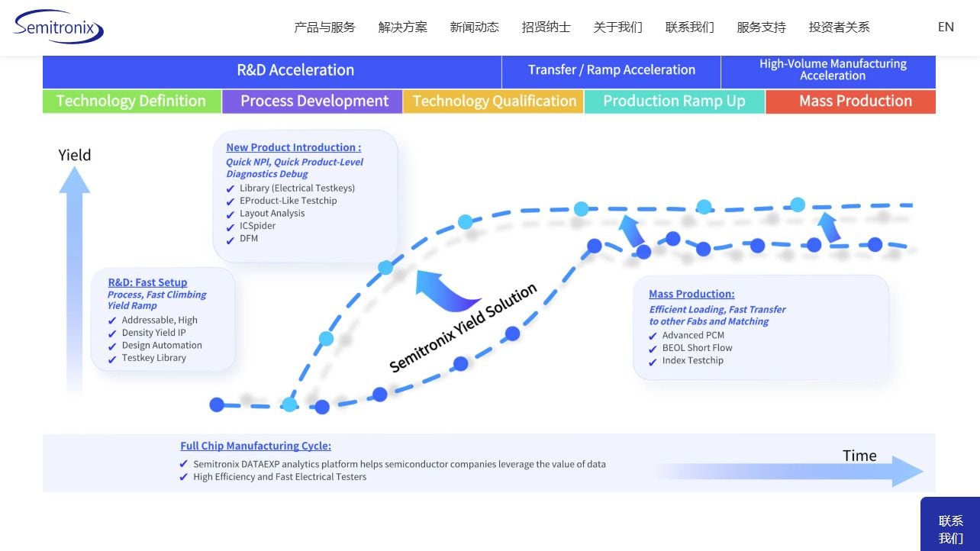Viewport: 980px width, 551px height.
Task: Click the Advanced PCM list item
Action: tap(693, 335)
